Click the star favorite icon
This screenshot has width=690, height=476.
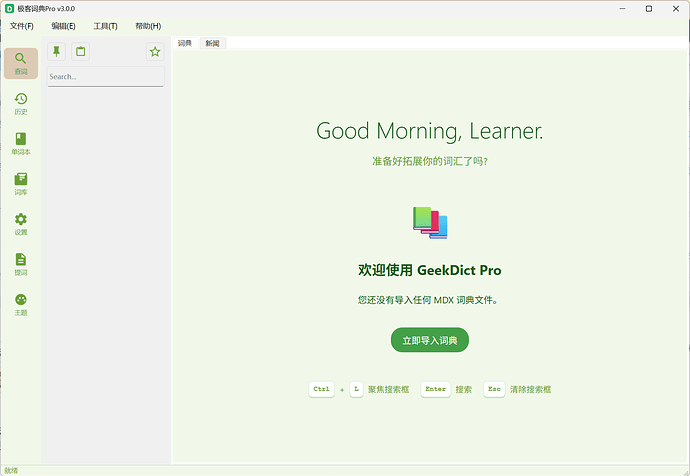(155, 52)
